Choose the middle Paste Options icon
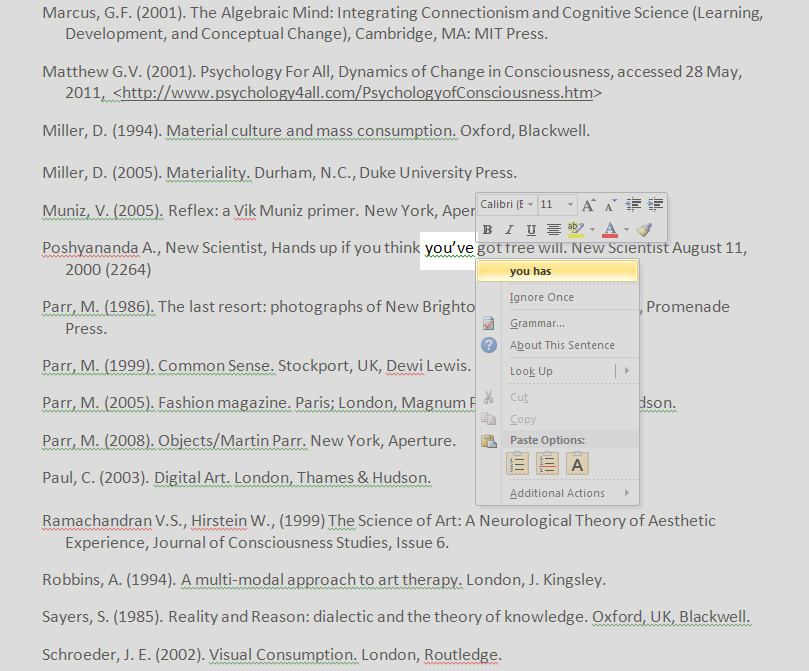This screenshot has height=671, width=809. [547, 464]
